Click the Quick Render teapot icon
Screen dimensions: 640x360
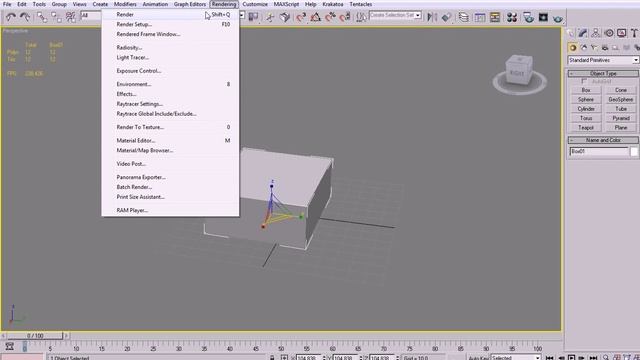pyautogui.click(x=558, y=18)
